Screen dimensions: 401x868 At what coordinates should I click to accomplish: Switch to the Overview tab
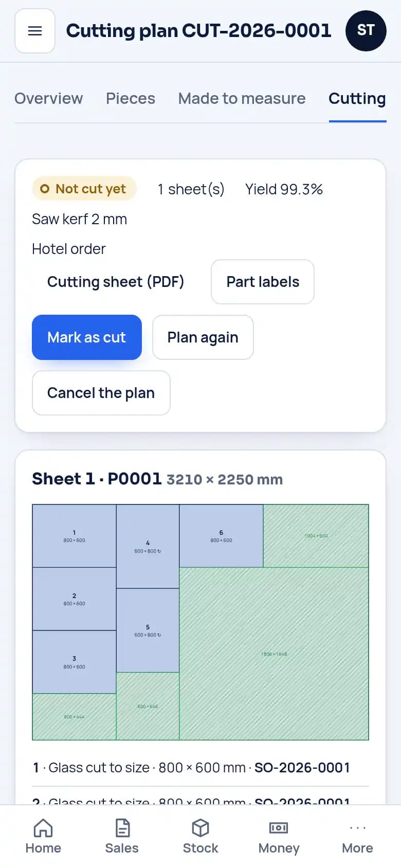click(x=49, y=98)
